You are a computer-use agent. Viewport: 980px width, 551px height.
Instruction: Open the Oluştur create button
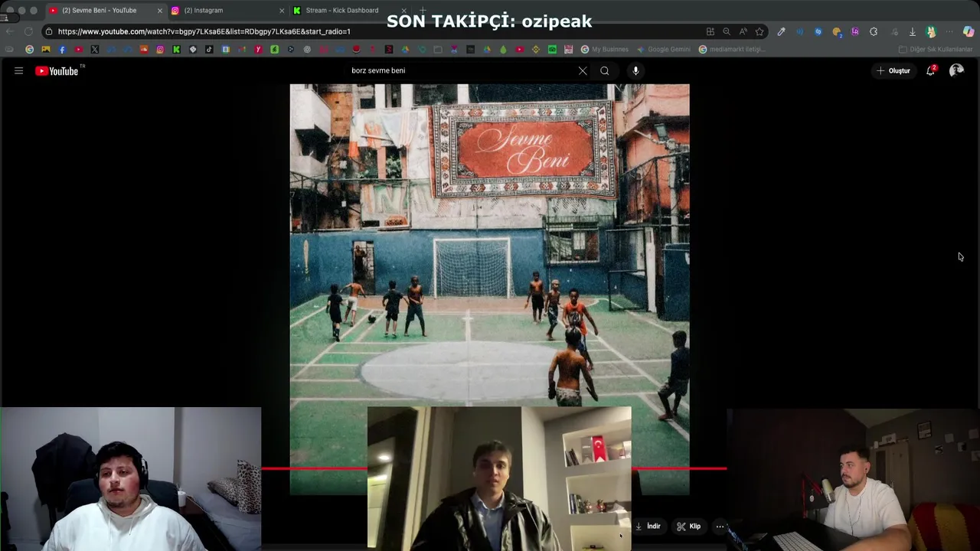[x=893, y=70]
